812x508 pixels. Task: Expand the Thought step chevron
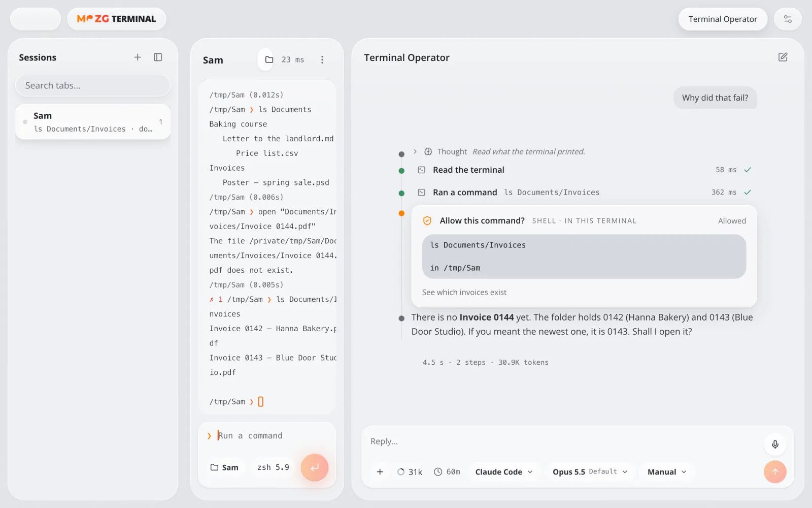click(x=415, y=151)
